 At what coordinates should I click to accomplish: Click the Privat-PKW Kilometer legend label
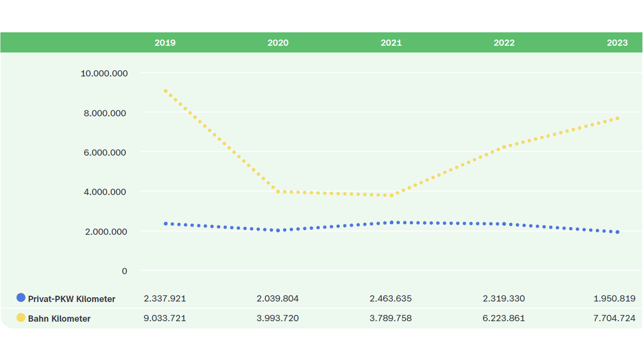[71, 299]
